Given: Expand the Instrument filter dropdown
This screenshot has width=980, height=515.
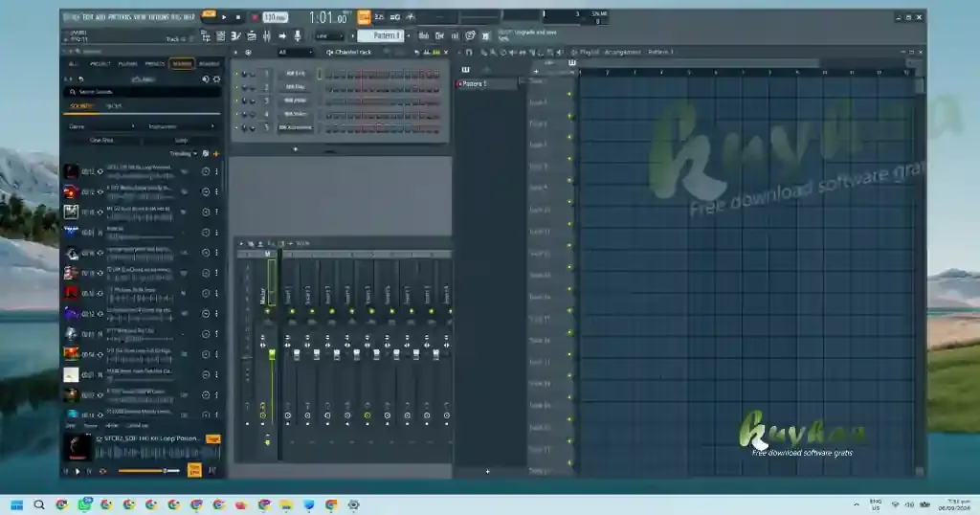Looking at the screenshot, I should [181, 126].
